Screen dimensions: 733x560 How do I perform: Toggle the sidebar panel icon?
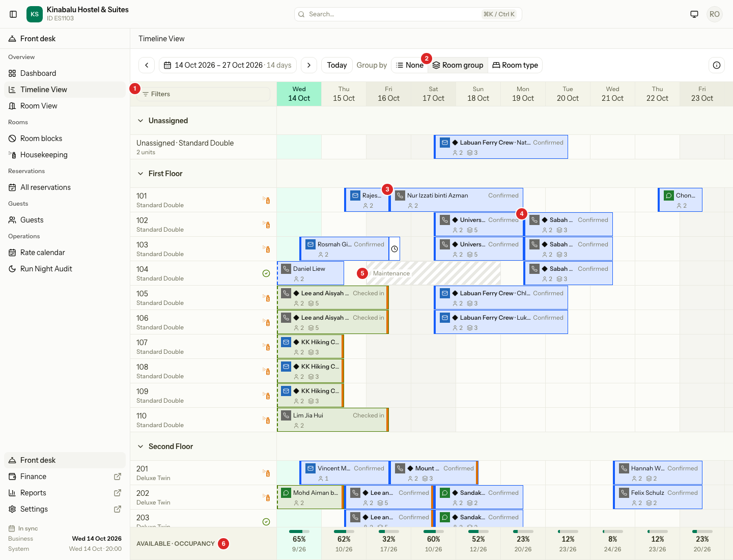(14, 14)
